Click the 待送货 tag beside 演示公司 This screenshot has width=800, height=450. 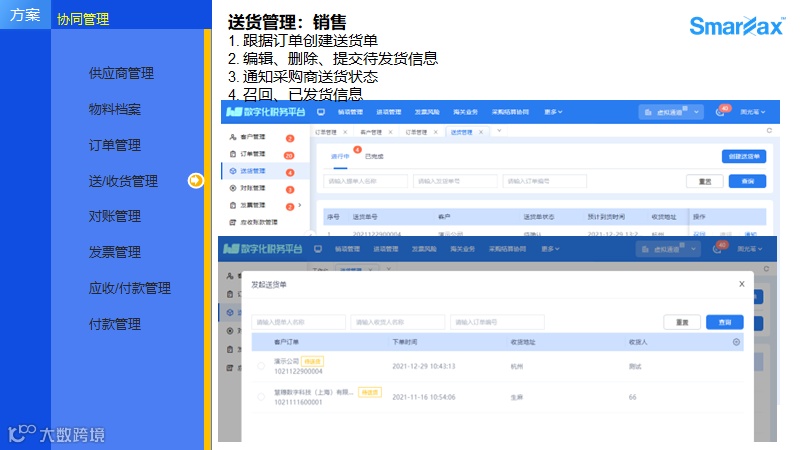point(312,361)
